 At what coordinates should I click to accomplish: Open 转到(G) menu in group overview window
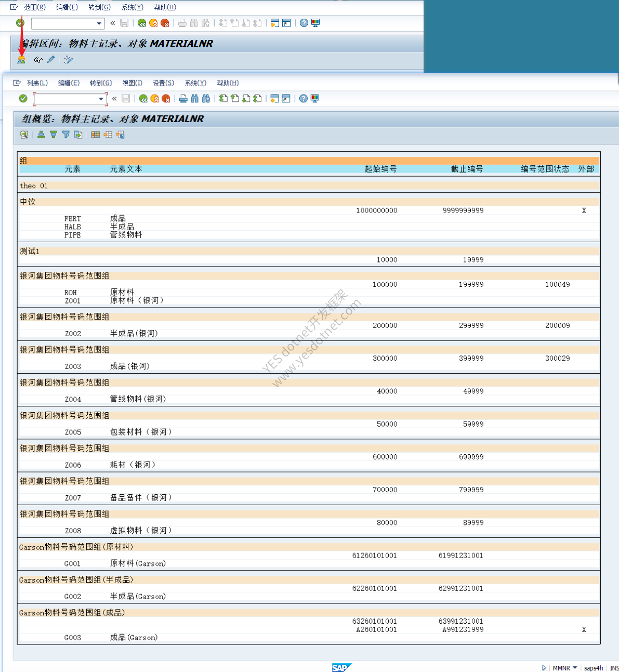(101, 83)
